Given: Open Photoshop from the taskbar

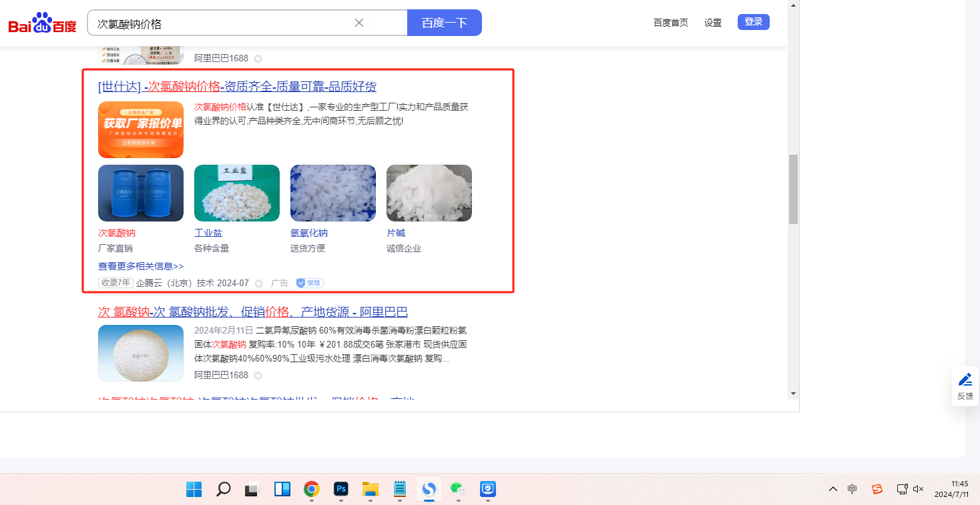Looking at the screenshot, I should pos(341,489).
